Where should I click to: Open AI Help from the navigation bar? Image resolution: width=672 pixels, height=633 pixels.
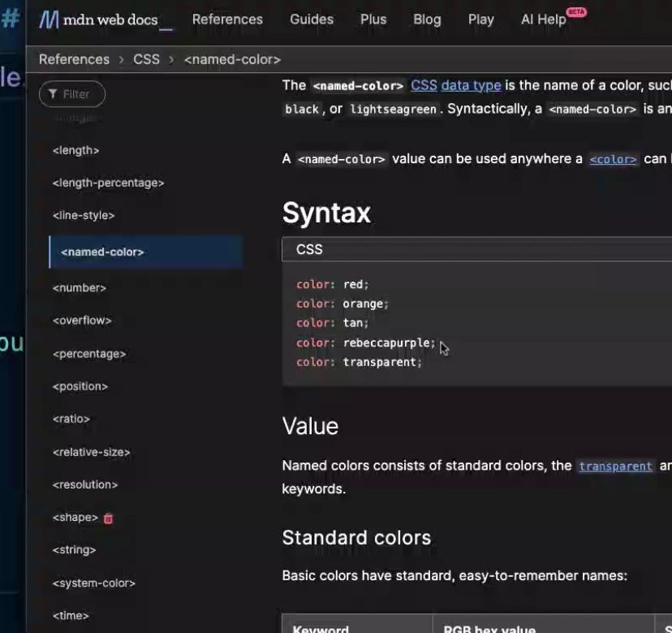pos(542,19)
